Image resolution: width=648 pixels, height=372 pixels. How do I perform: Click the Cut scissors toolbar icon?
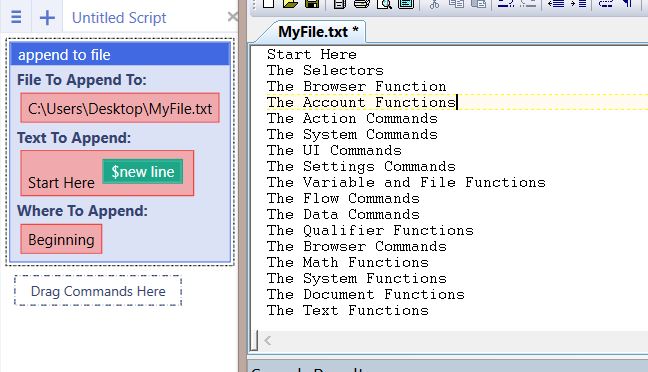point(434,4)
